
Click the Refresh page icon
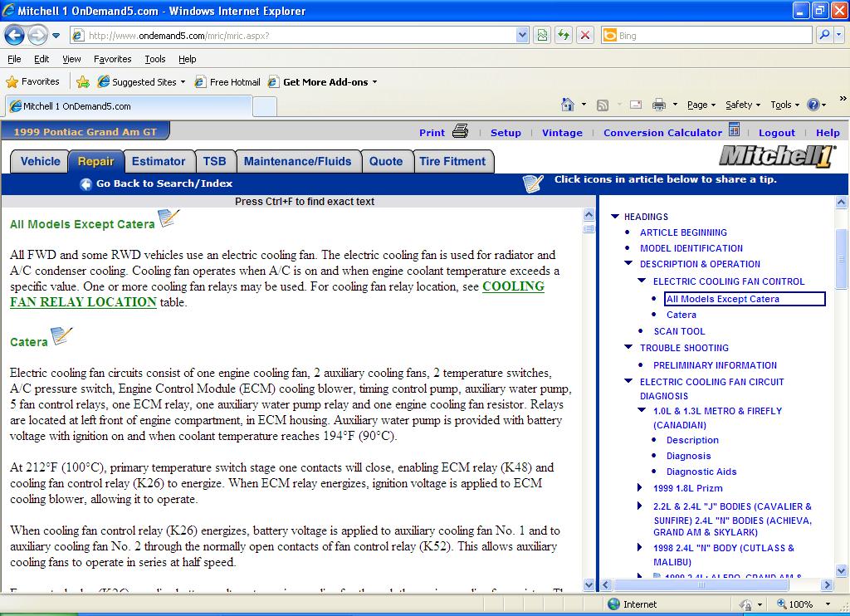point(564,35)
